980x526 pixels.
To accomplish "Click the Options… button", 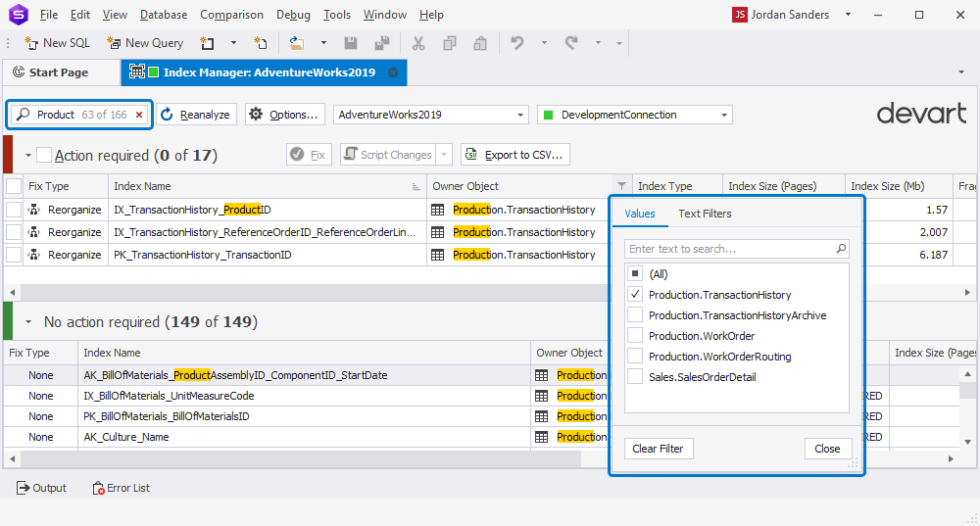I will (285, 115).
